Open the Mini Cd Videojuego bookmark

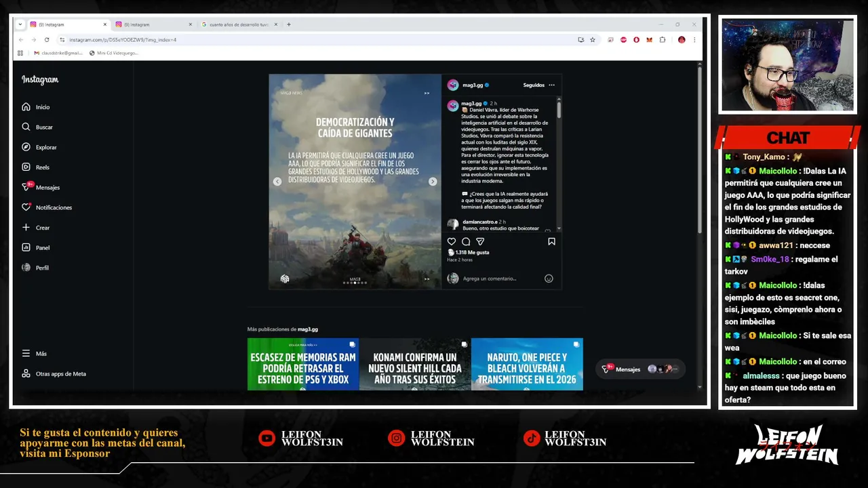pyautogui.click(x=114, y=53)
